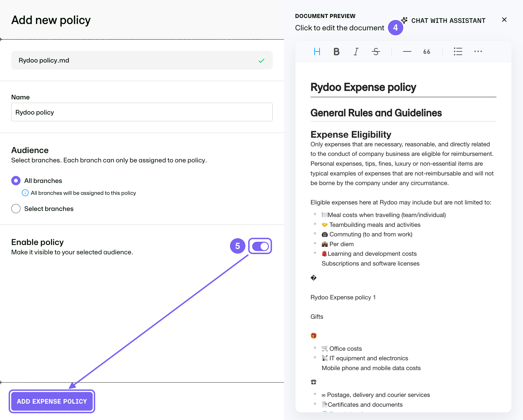The width and height of the screenshot is (523, 420).
Task: Click General Rules and Guidelines heading
Action: 376,113
